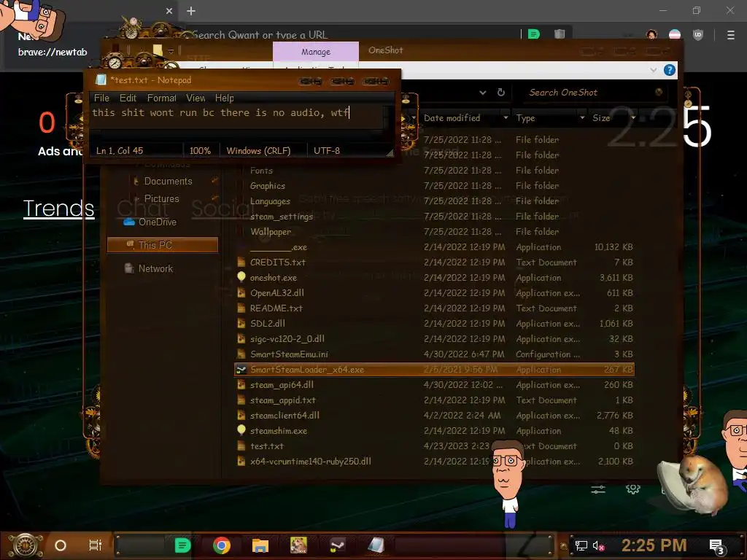Select steam_appid.txt file

point(282,400)
